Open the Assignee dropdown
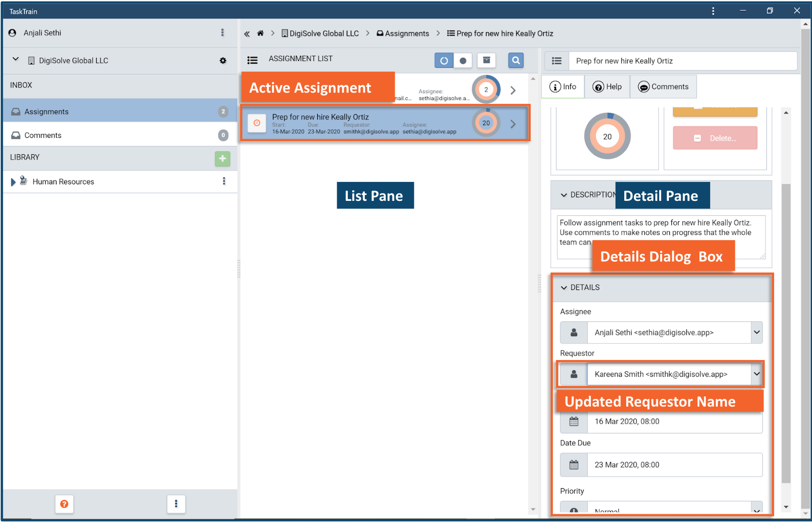This screenshot has width=812, height=523. 756,333
